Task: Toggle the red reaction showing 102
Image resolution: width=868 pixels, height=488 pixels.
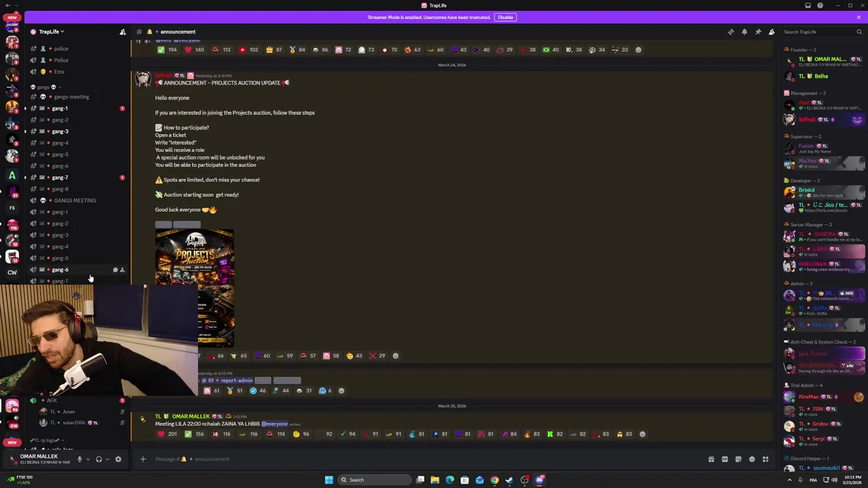Action: (x=248, y=49)
